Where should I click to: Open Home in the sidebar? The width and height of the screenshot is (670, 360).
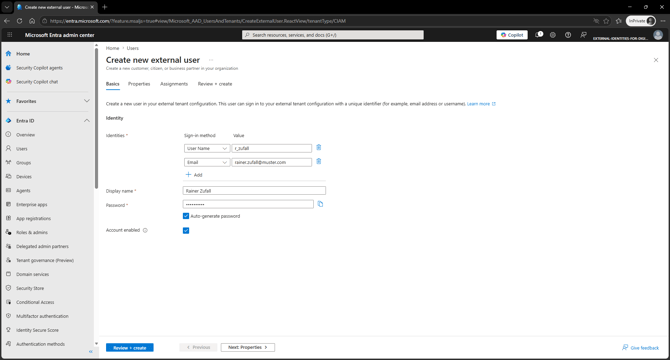pyautogui.click(x=23, y=54)
